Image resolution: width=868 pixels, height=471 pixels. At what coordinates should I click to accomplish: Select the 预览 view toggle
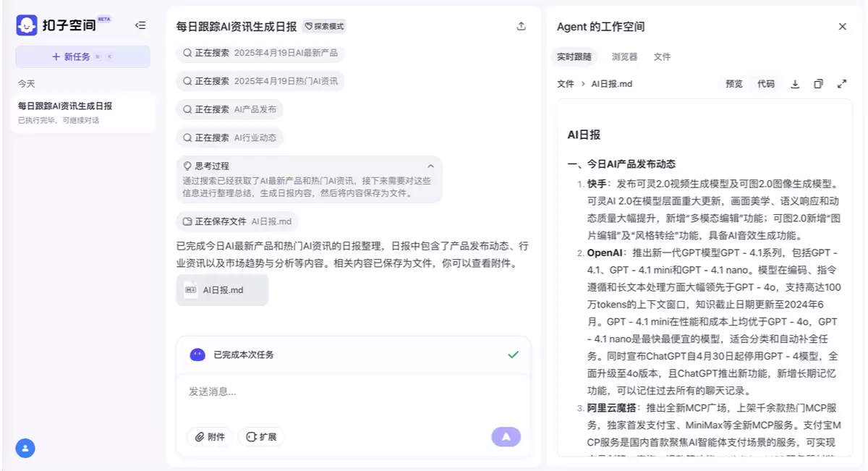[x=734, y=84]
